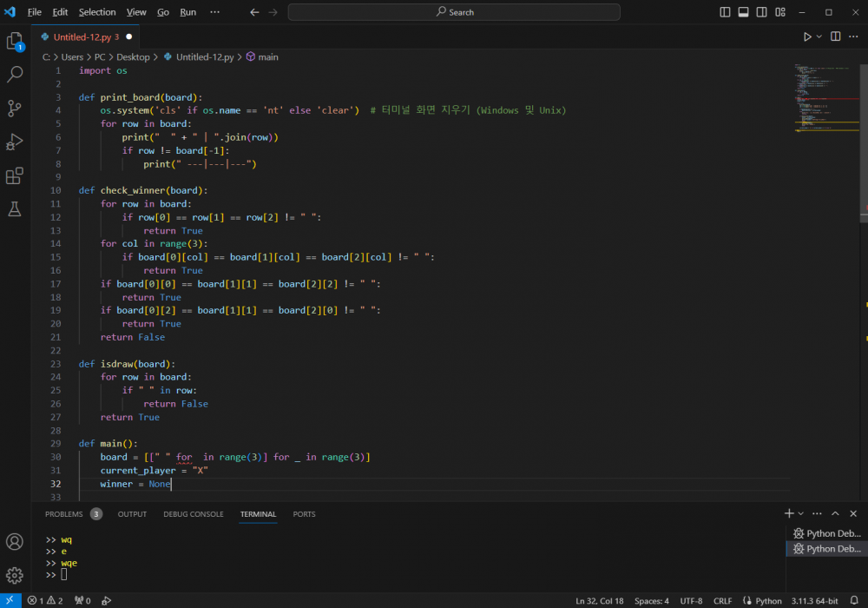Go back with the left arrow
Screen dimensions: 868x608
[254, 12]
